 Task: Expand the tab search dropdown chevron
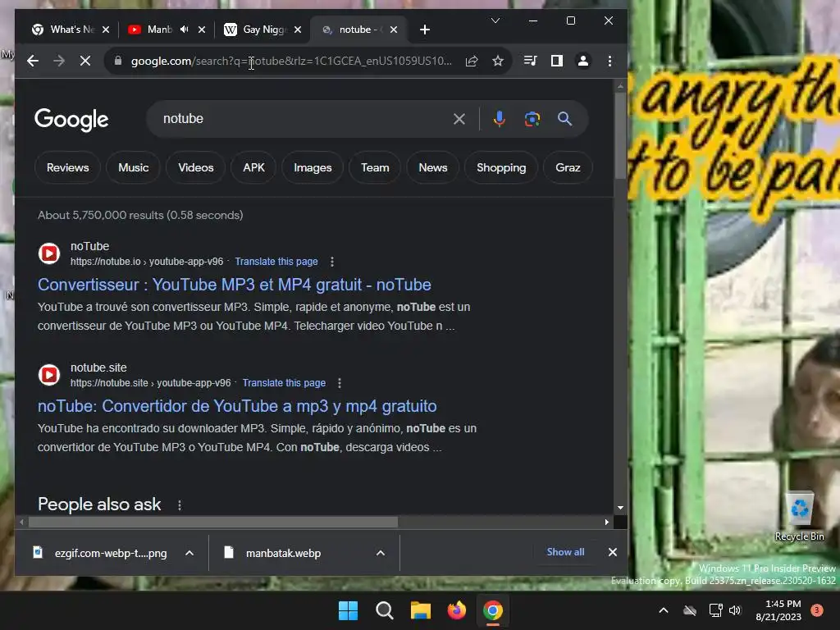(495, 21)
